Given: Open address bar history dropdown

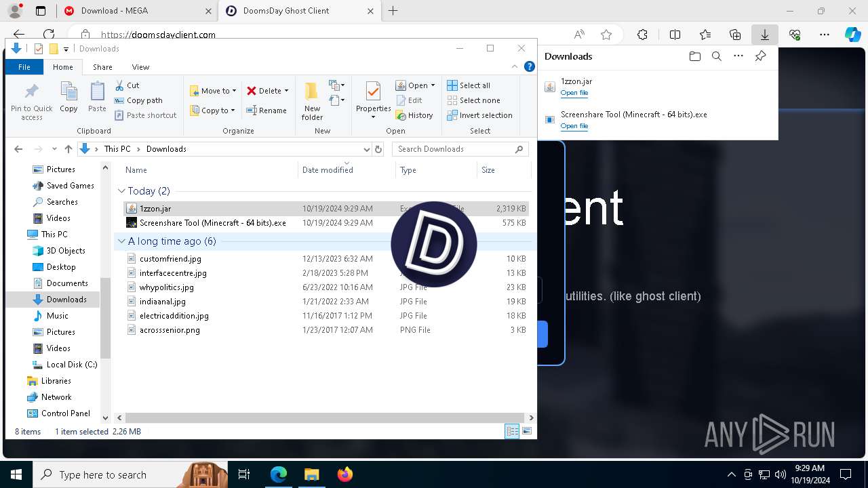Looking at the screenshot, I should [x=367, y=149].
